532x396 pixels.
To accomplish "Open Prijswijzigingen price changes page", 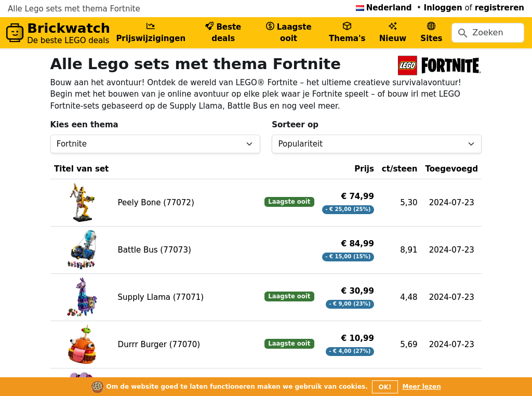I will (151, 33).
